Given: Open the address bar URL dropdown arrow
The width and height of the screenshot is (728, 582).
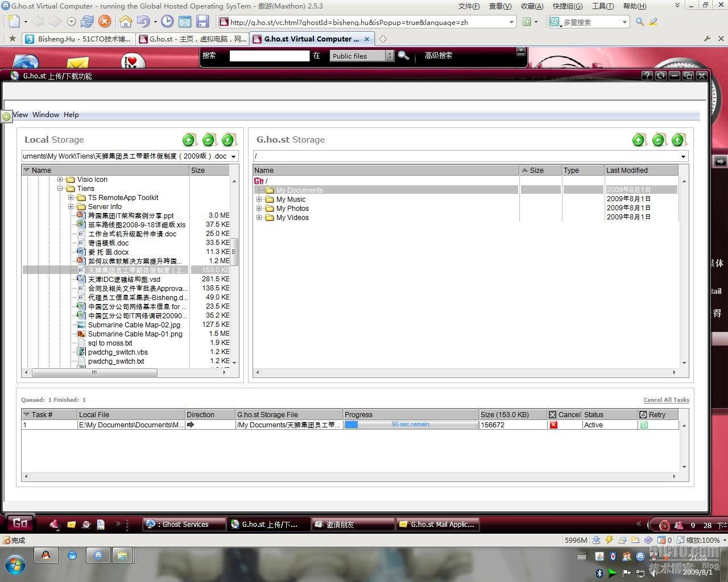Looking at the screenshot, I should pos(511,22).
